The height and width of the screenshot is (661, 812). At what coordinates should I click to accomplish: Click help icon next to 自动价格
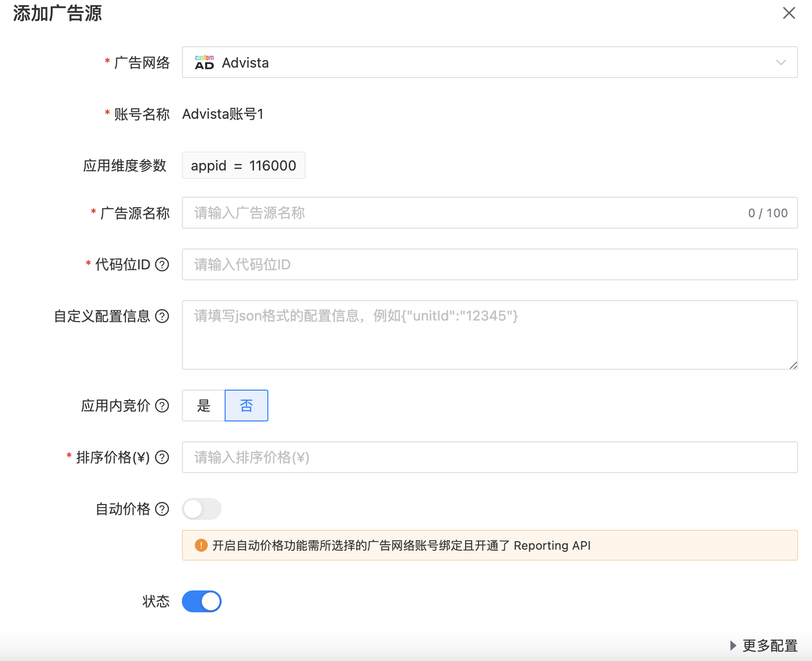(162, 509)
